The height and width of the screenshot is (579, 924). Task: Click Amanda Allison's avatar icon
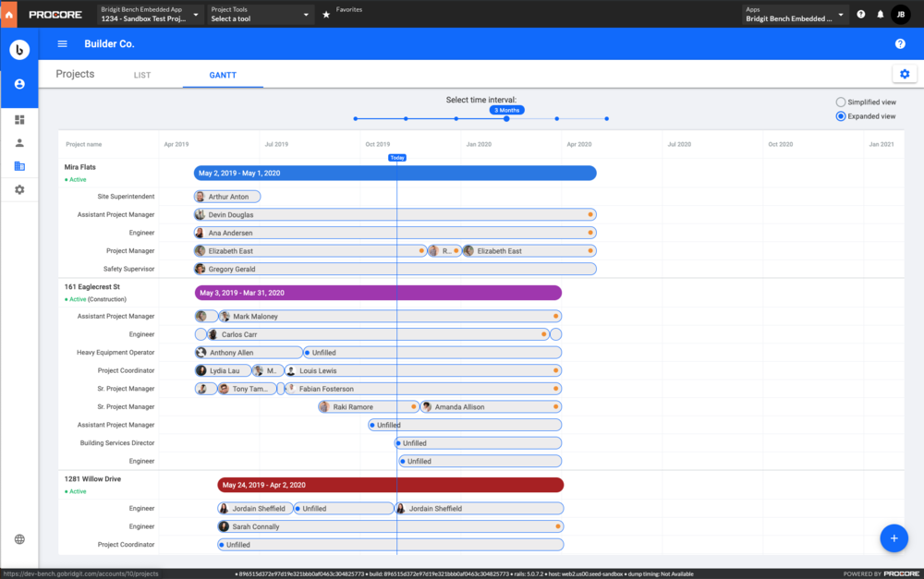pyautogui.click(x=427, y=406)
